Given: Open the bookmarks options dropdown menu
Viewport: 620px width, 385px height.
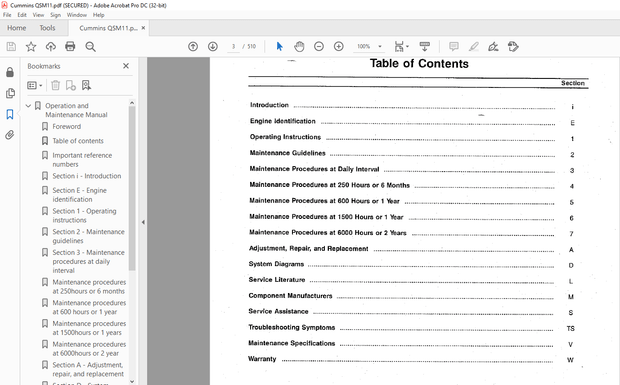Looking at the screenshot, I should pos(35,85).
